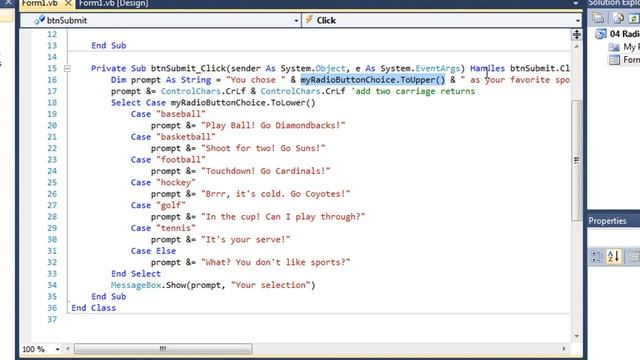Screen dimensions: 640x360
Task: Click line number 37 in the margin
Action: pos(52,320)
